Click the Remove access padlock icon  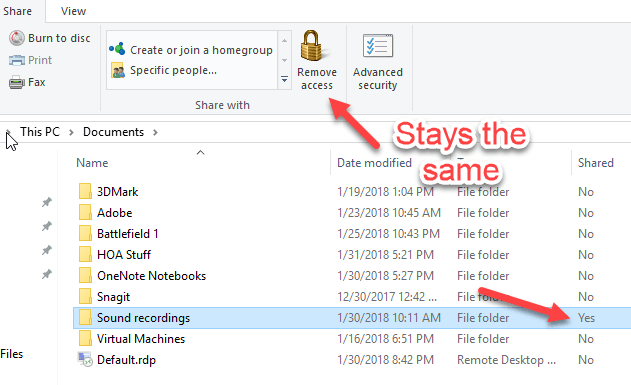pos(313,45)
